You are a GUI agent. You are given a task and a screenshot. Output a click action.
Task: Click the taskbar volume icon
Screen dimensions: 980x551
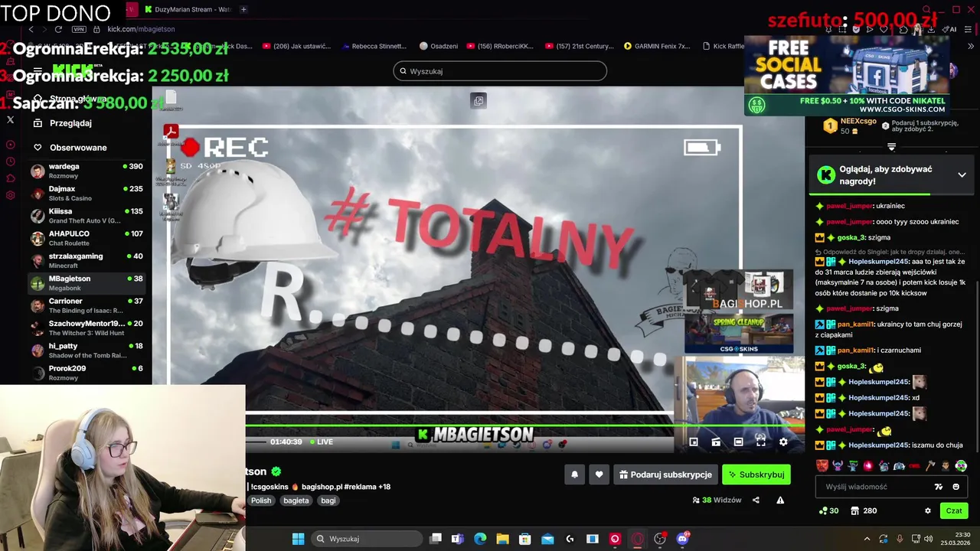pyautogui.click(x=929, y=539)
